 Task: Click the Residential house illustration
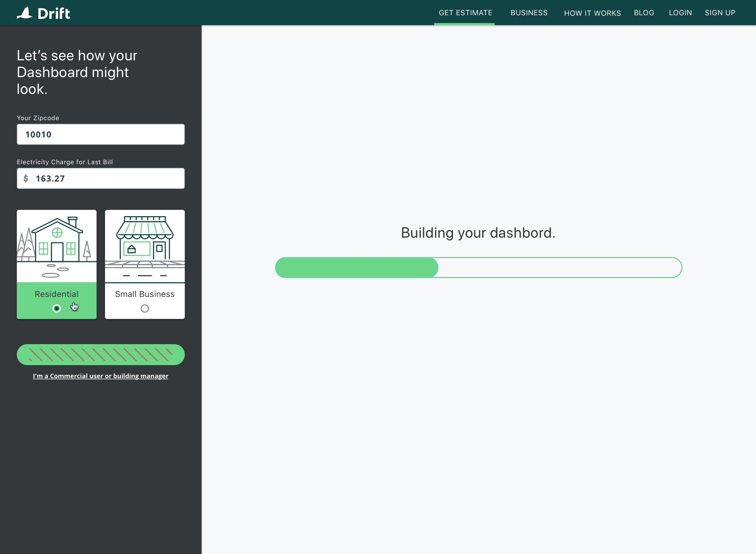(57, 247)
